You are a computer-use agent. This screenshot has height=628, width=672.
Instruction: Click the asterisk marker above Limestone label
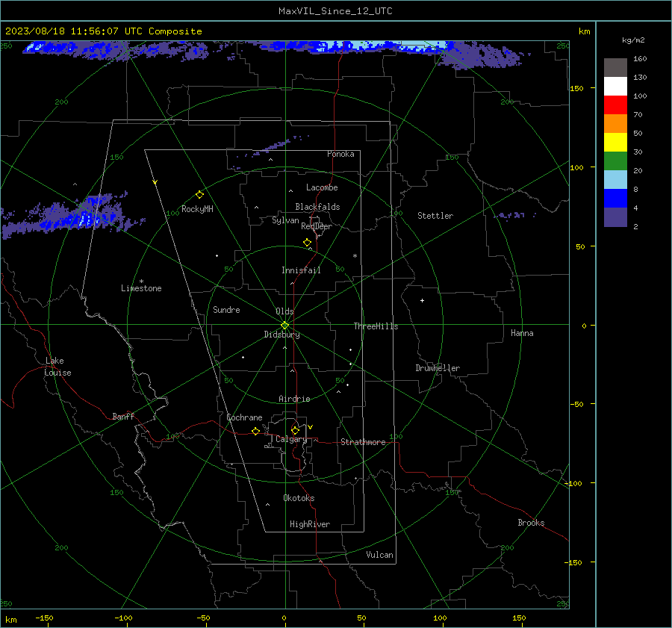(141, 282)
